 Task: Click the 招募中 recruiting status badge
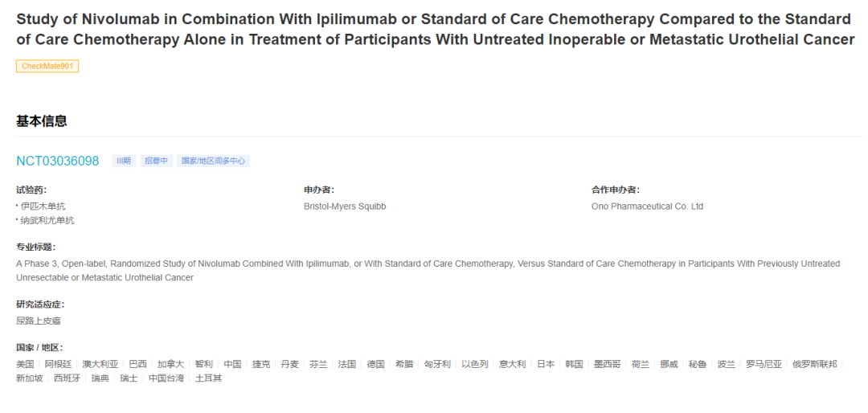[156, 161]
